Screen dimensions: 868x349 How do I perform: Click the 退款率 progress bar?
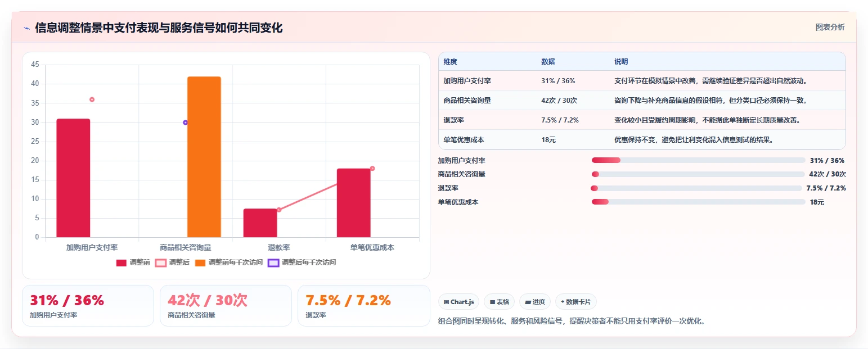[696, 188]
